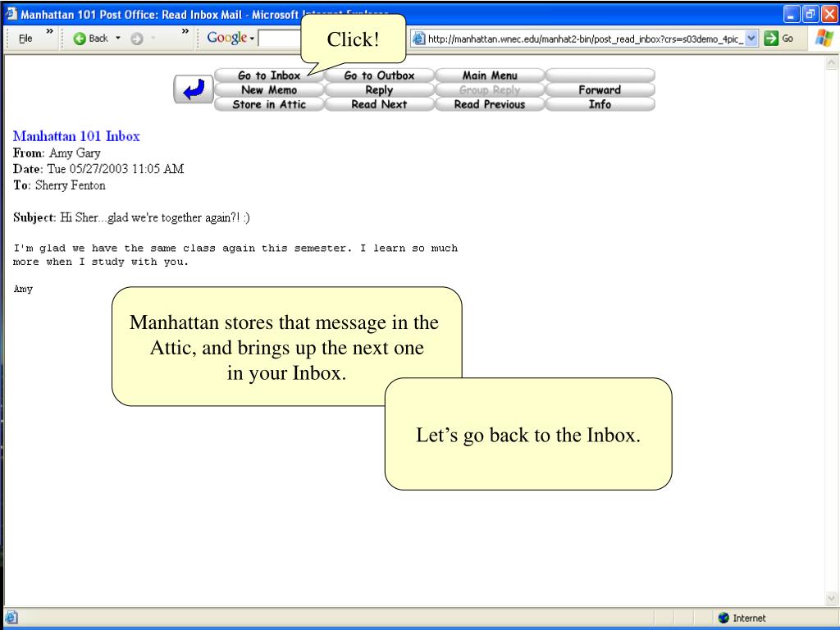Click the grey Forward navigation arrow
The width and height of the screenshot is (840, 630).
[137, 39]
